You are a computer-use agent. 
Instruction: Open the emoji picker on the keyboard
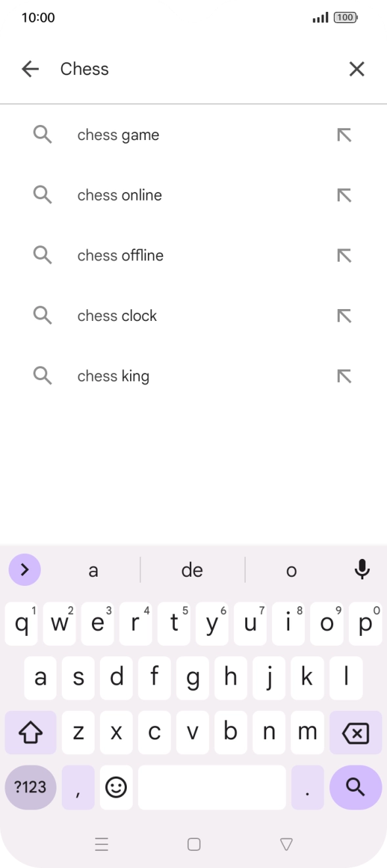tap(116, 787)
